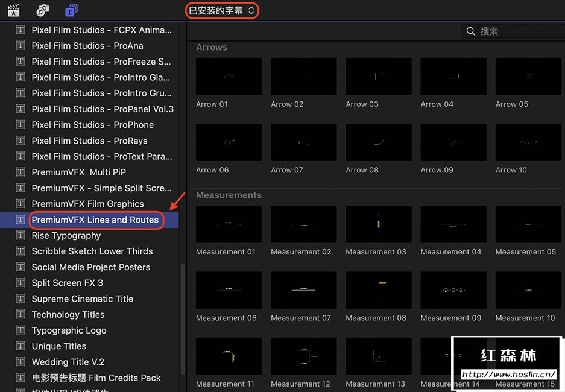Select the Arrow 01 title thumbnail

coord(229,77)
